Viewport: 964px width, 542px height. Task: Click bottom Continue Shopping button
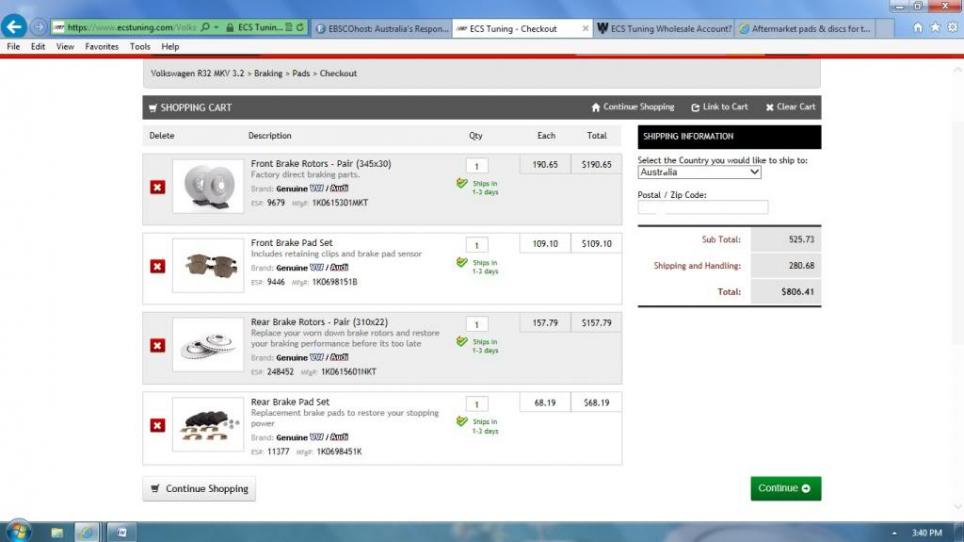click(x=199, y=489)
